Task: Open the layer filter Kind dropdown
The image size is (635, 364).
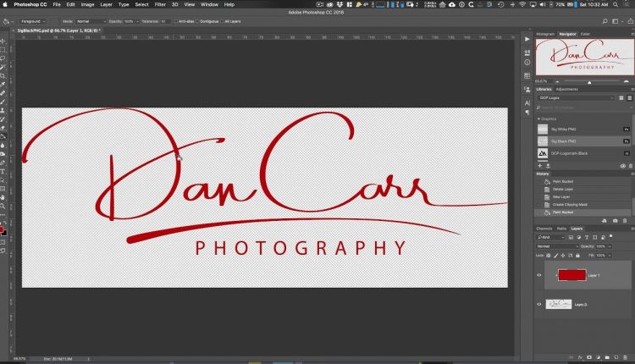Action: pyautogui.click(x=550, y=237)
